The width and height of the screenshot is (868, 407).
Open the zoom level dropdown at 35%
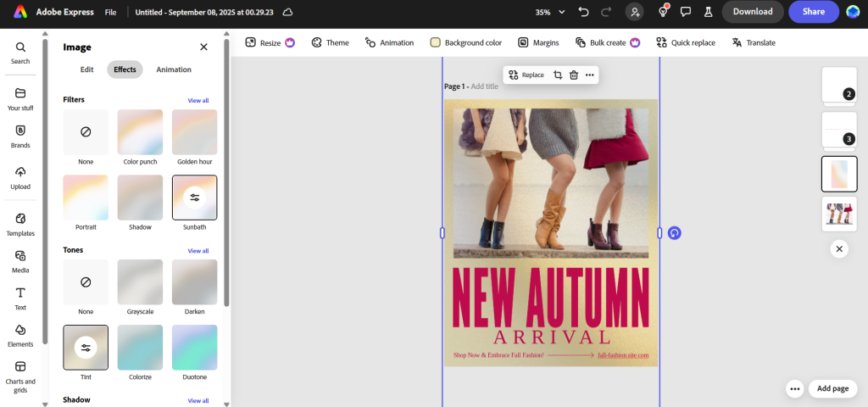550,12
